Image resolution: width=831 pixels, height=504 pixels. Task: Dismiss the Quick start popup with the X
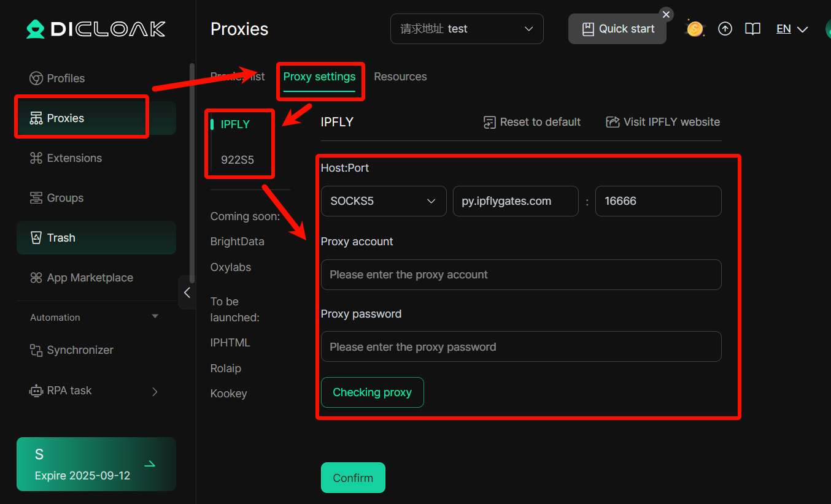pos(666,13)
